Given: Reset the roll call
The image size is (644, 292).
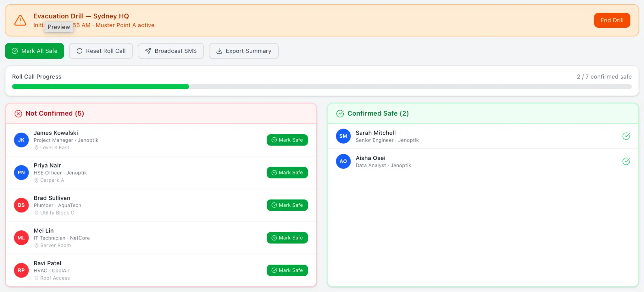Looking at the screenshot, I should point(101,51).
